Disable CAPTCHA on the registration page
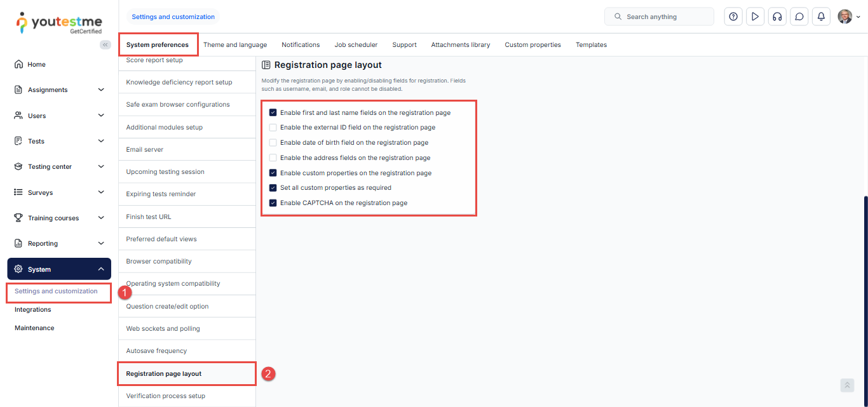The height and width of the screenshot is (407, 868). click(x=273, y=203)
